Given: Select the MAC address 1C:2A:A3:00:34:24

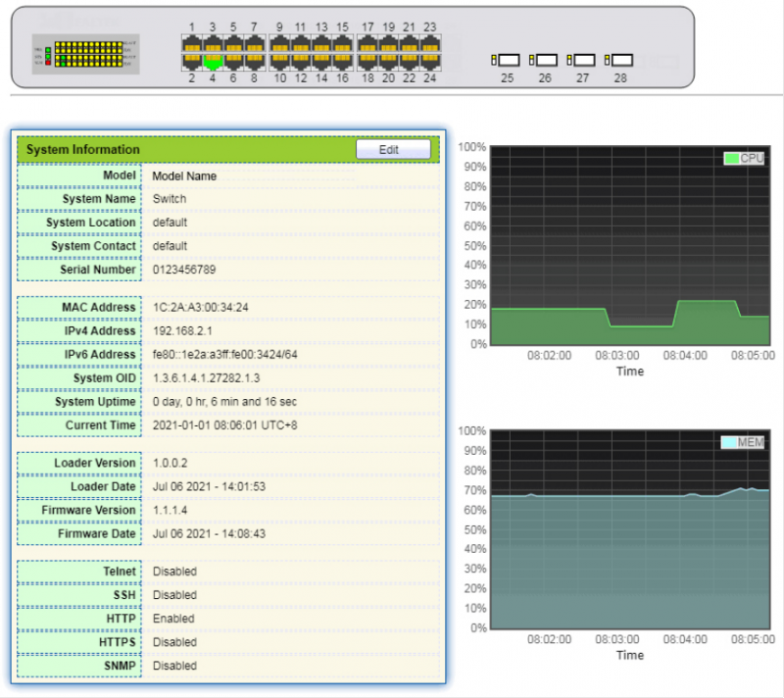Looking at the screenshot, I should point(201,308).
